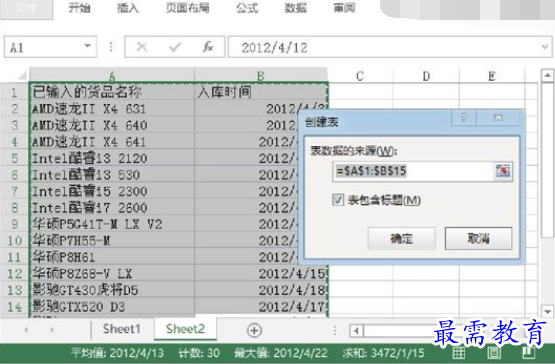Click date cell 2012/4/15
The image size is (555, 364).
(x=261, y=274)
